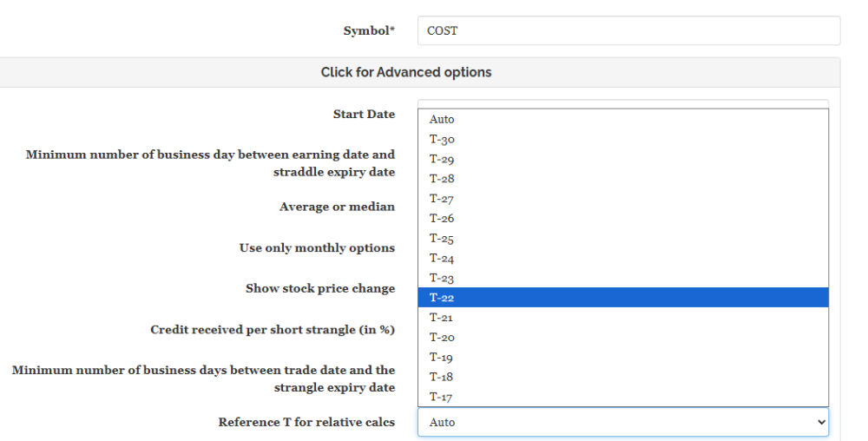Select T-20 in the dropdown list

click(623, 338)
